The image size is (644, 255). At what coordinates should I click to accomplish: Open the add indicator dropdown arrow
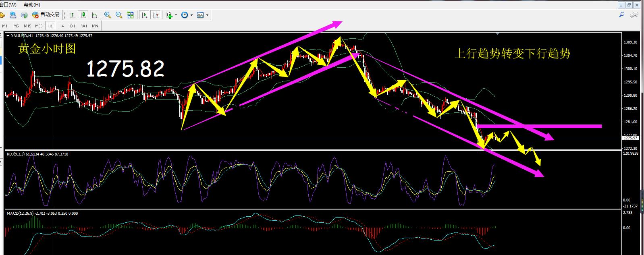pos(176,15)
